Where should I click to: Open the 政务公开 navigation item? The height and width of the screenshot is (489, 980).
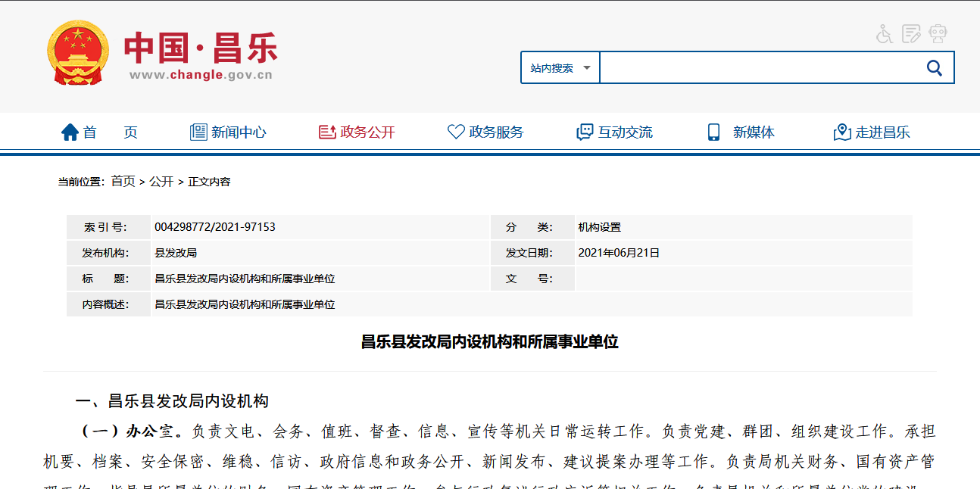click(368, 131)
